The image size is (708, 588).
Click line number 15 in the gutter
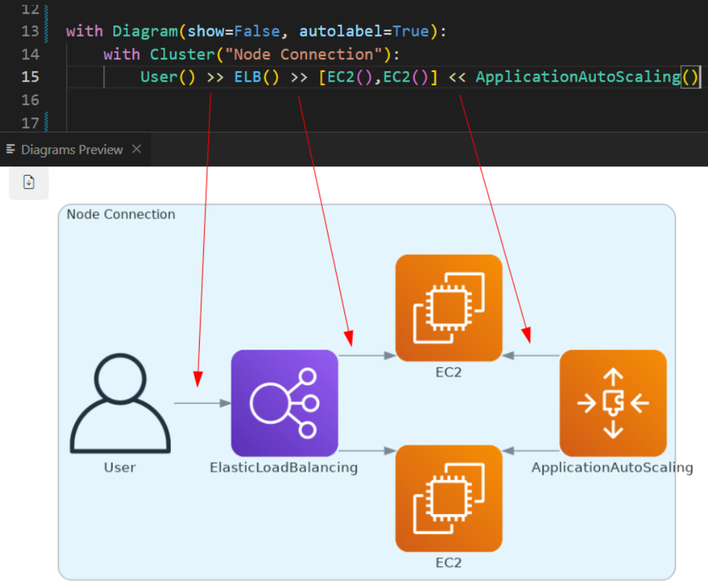30,77
